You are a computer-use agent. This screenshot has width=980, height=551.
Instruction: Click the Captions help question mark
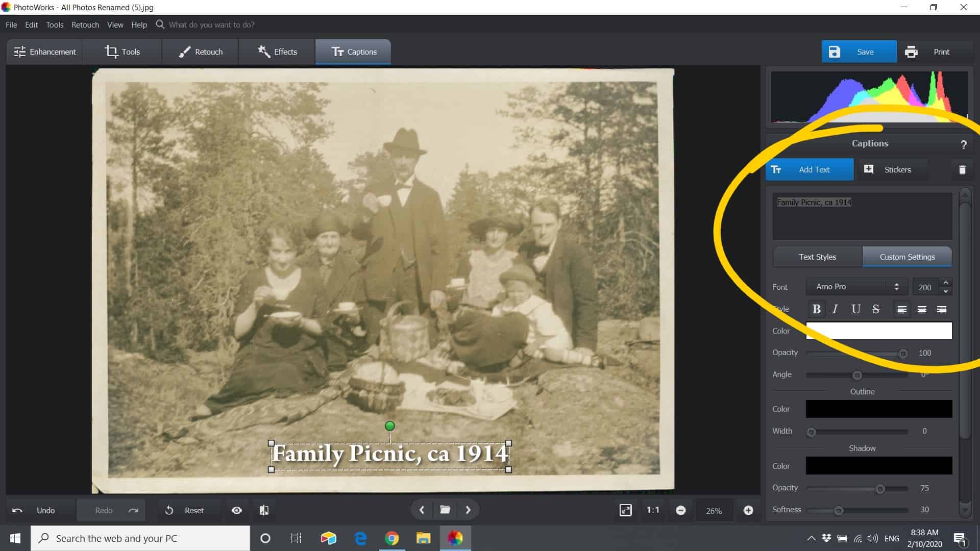coord(964,144)
